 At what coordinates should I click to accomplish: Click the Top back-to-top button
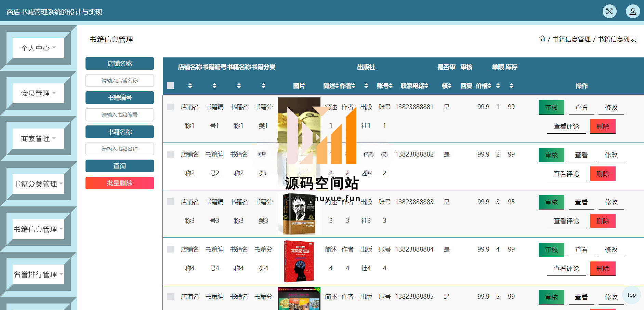point(631,295)
